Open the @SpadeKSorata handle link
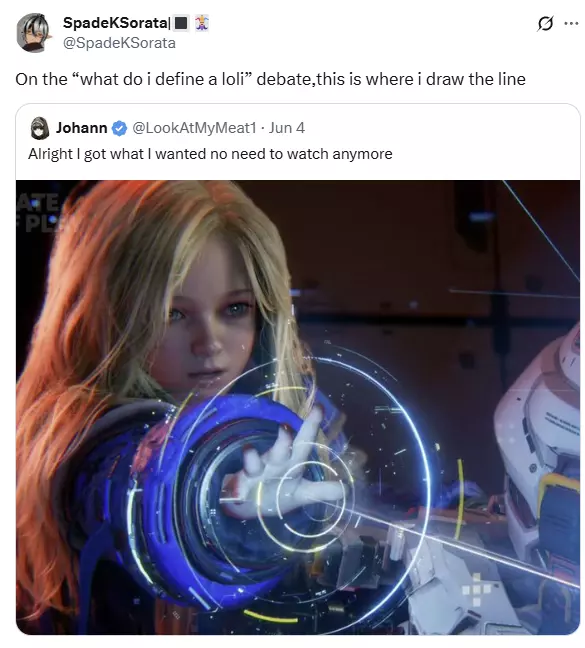 (x=119, y=43)
